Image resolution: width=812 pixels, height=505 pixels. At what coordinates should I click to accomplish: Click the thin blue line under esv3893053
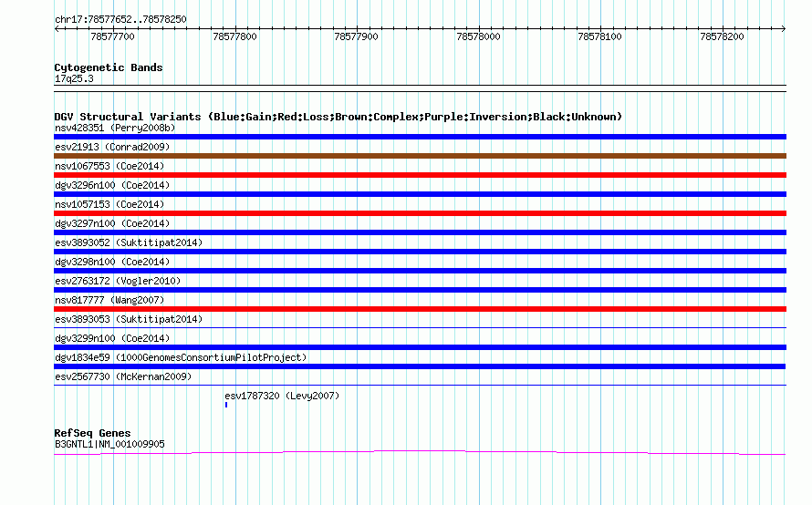(420, 327)
